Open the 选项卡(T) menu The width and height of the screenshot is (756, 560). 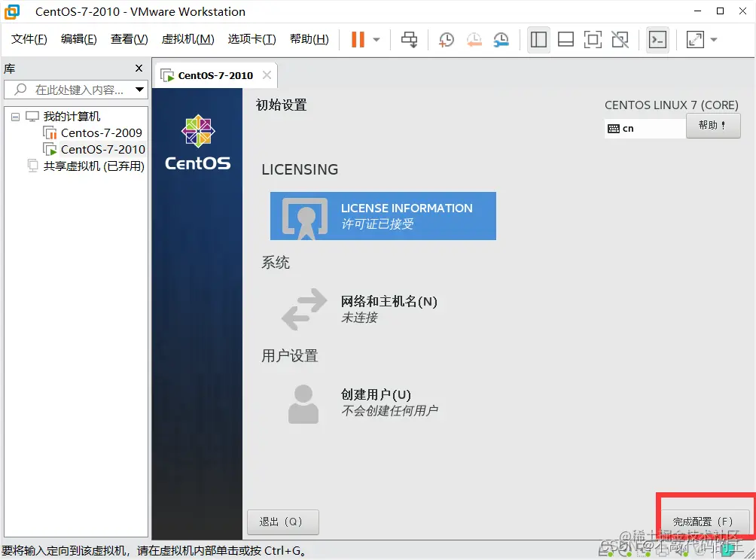251,39
